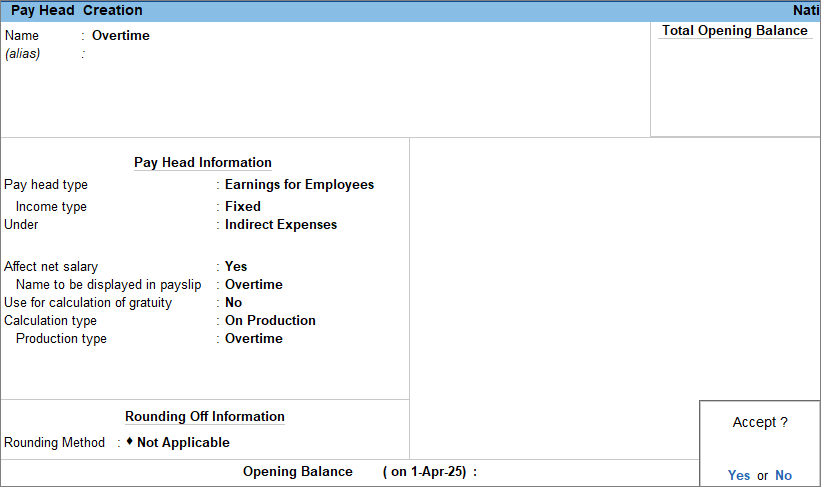Select the Under group Indirect Expenses

[x=281, y=224]
